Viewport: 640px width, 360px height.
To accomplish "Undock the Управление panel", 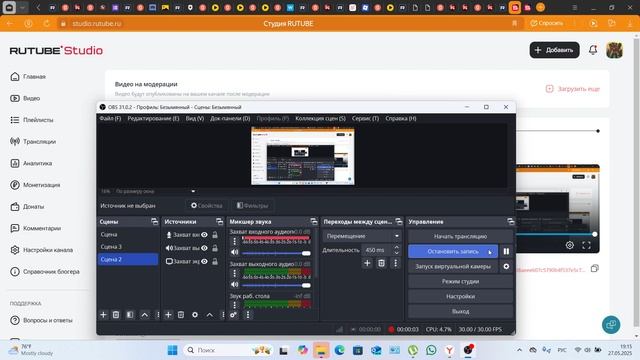I will pyautogui.click(x=511, y=222).
